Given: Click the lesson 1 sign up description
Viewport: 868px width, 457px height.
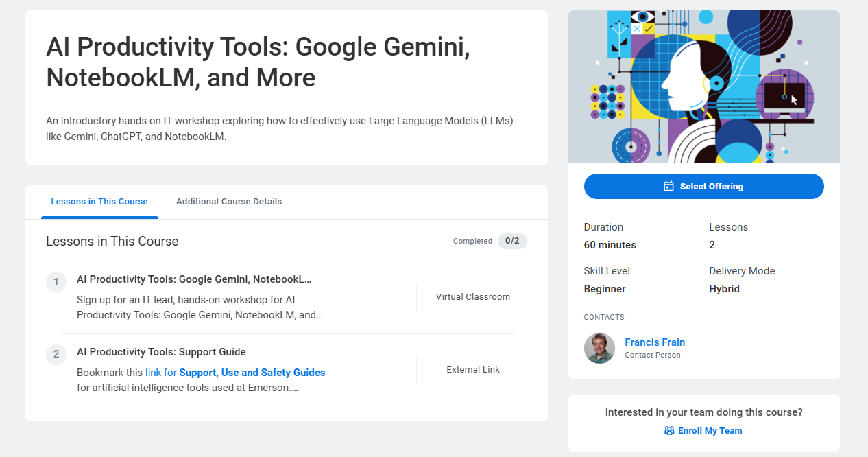Looking at the screenshot, I should pos(200,307).
